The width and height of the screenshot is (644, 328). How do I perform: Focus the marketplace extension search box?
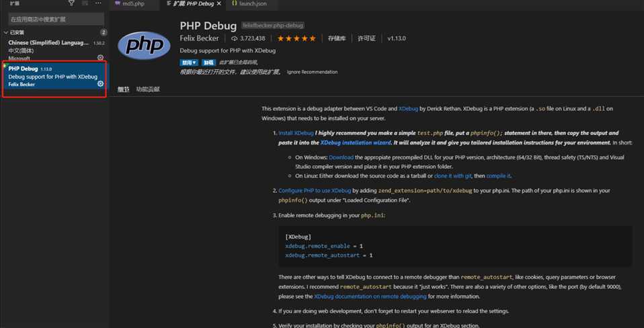click(56, 19)
